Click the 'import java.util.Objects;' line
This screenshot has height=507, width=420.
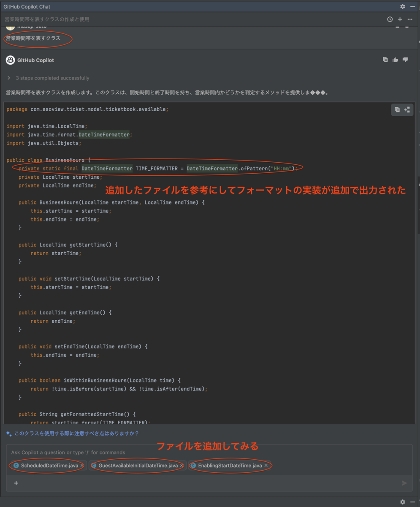pos(44,143)
